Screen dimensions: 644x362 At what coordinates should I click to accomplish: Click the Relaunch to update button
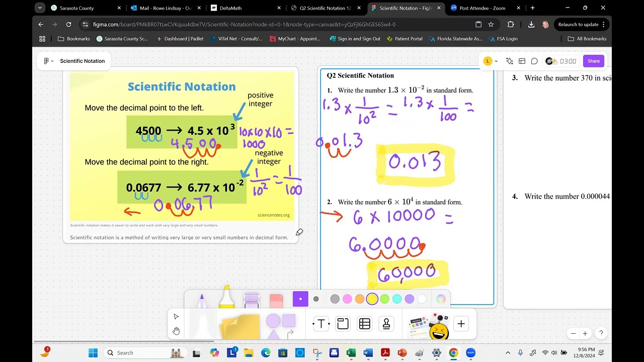[x=582, y=24]
